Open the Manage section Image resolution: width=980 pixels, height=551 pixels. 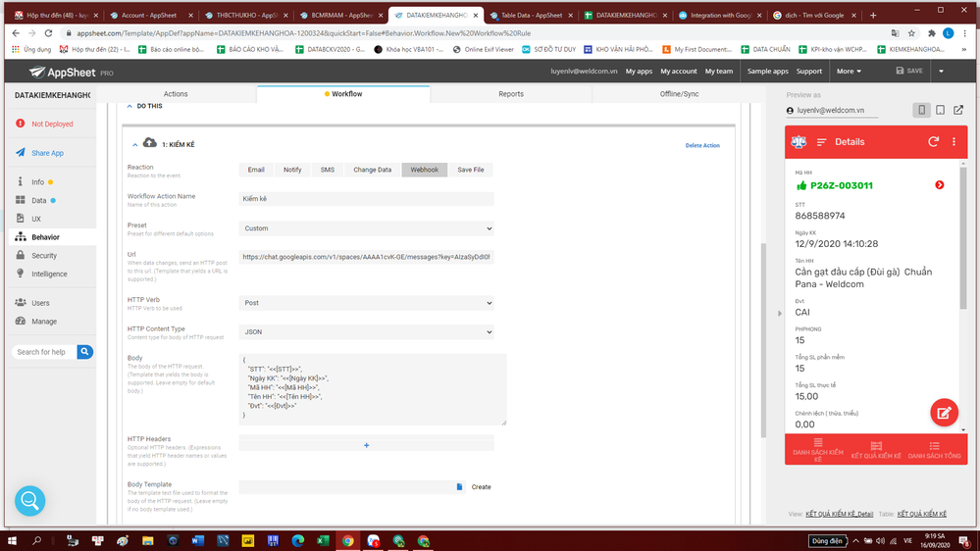tap(44, 322)
